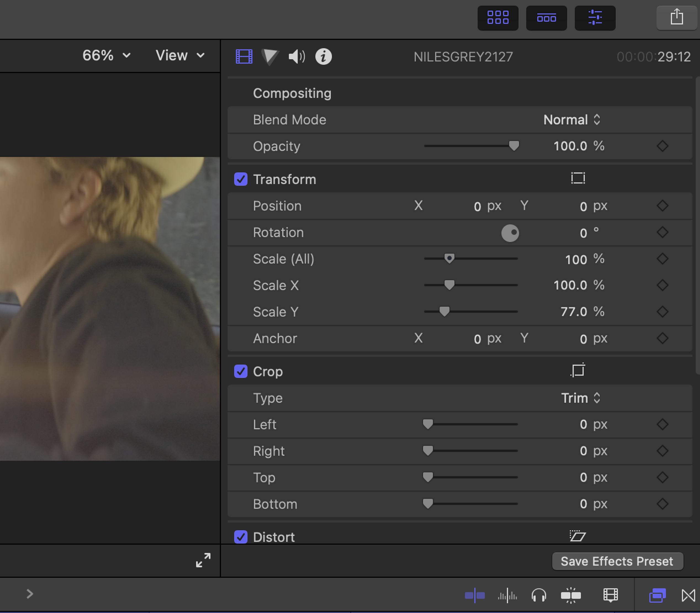Click Save Effects Preset button
Viewport: 700px width, 613px height.
point(617,561)
